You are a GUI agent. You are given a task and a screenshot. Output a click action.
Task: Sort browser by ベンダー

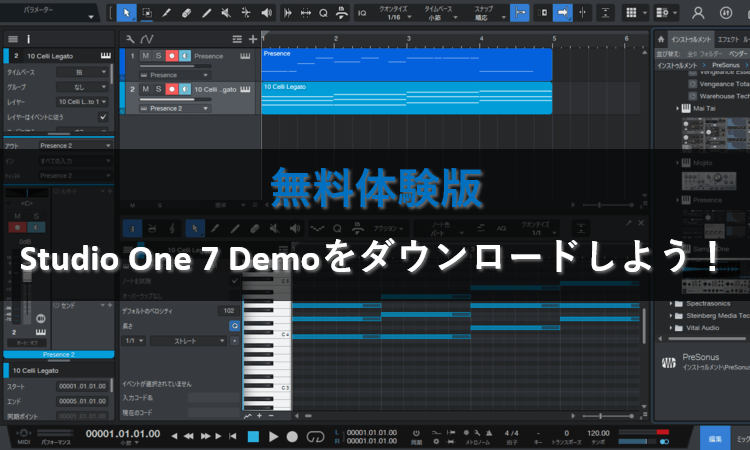[x=739, y=54]
